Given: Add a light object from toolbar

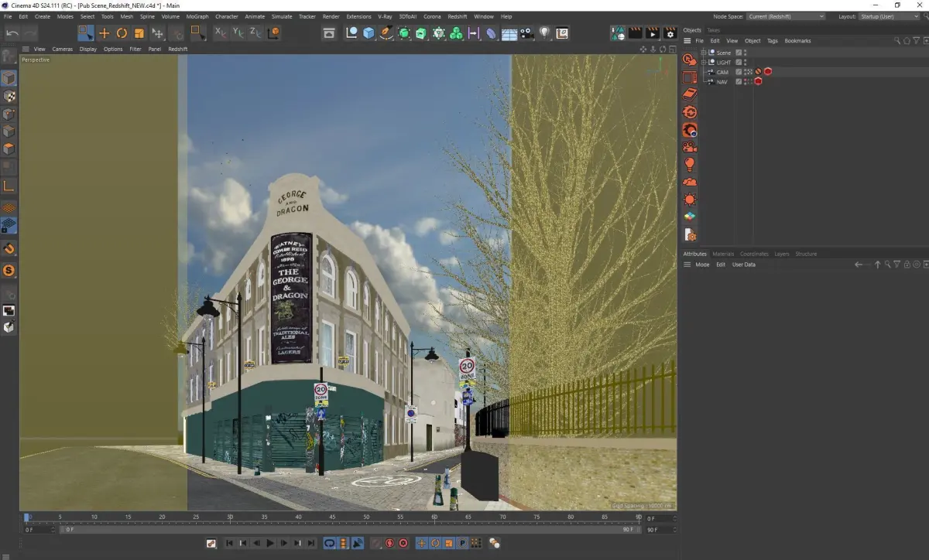Looking at the screenshot, I should (544, 33).
